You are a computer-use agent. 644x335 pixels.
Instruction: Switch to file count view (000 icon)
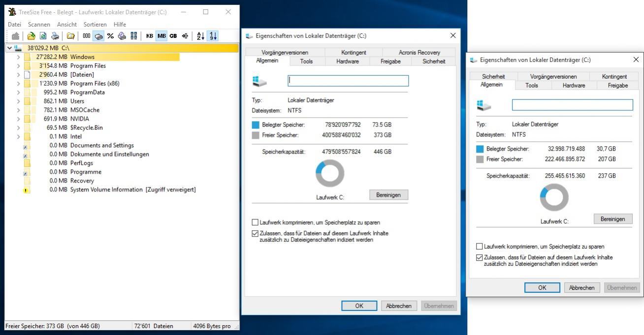click(87, 36)
